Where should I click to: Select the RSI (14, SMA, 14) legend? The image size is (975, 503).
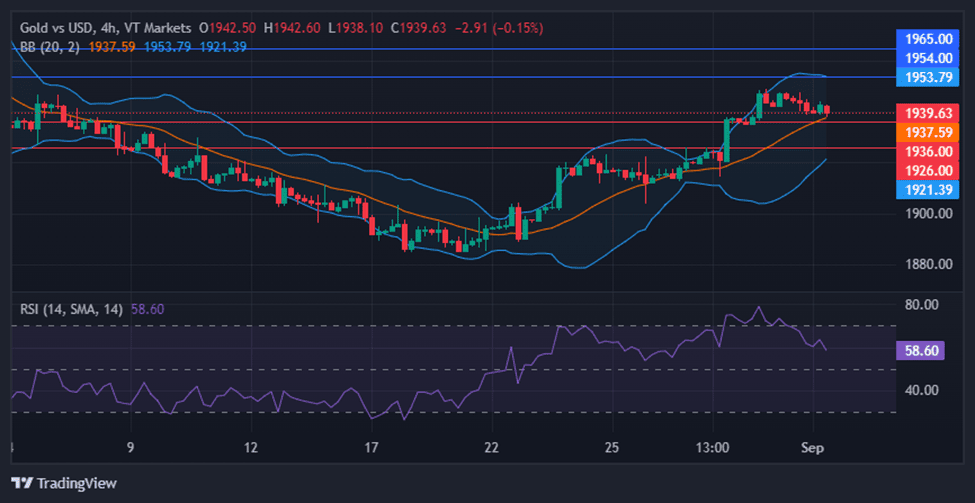(x=70, y=310)
